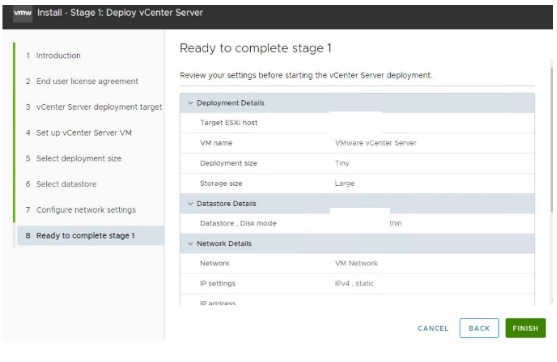The height and width of the screenshot is (362, 557).
Task: Select Ready to complete stage 1 step
Action: point(91,236)
